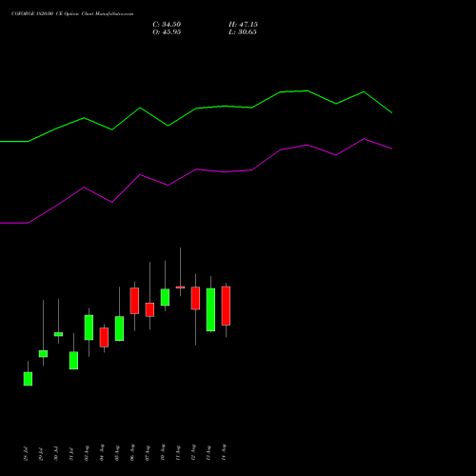Click the 28 Jul date label
Viewport: 476px width, 476px height.
[26, 454]
